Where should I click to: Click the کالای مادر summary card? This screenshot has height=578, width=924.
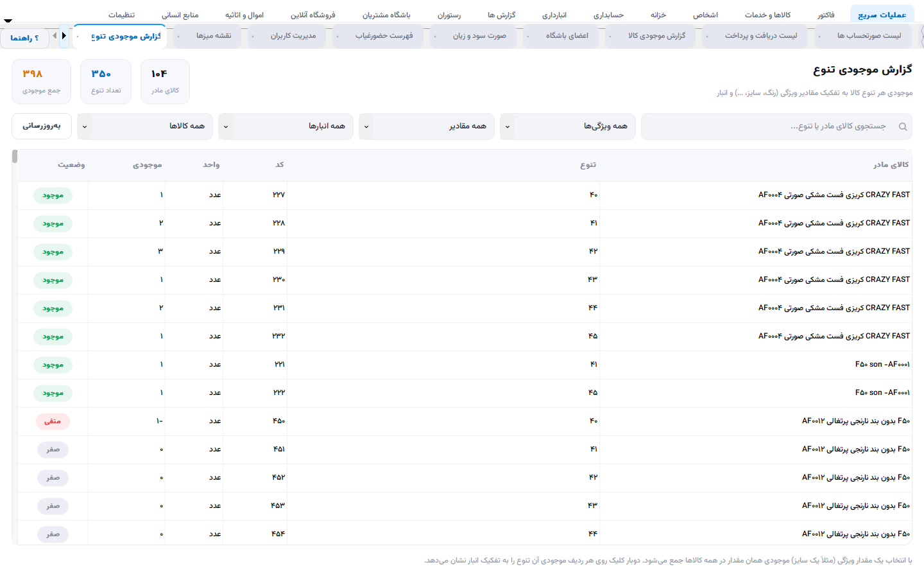(165, 82)
